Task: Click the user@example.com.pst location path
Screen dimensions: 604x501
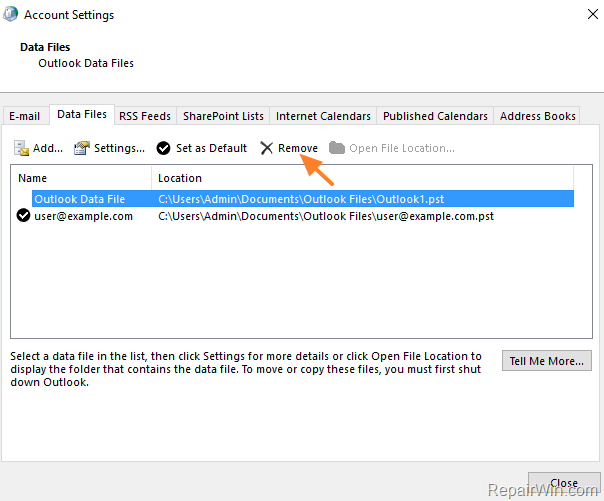Action: [x=326, y=216]
